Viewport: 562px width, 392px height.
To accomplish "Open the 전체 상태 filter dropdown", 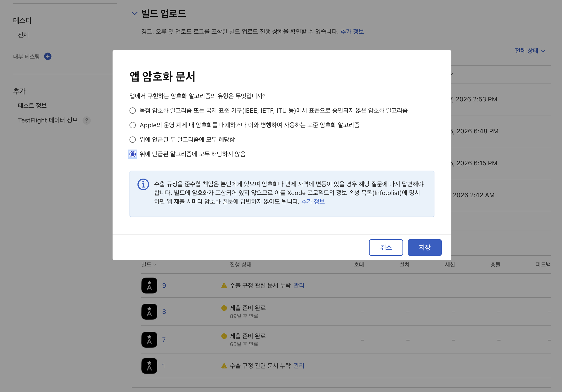I will click(x=530, y=51).
